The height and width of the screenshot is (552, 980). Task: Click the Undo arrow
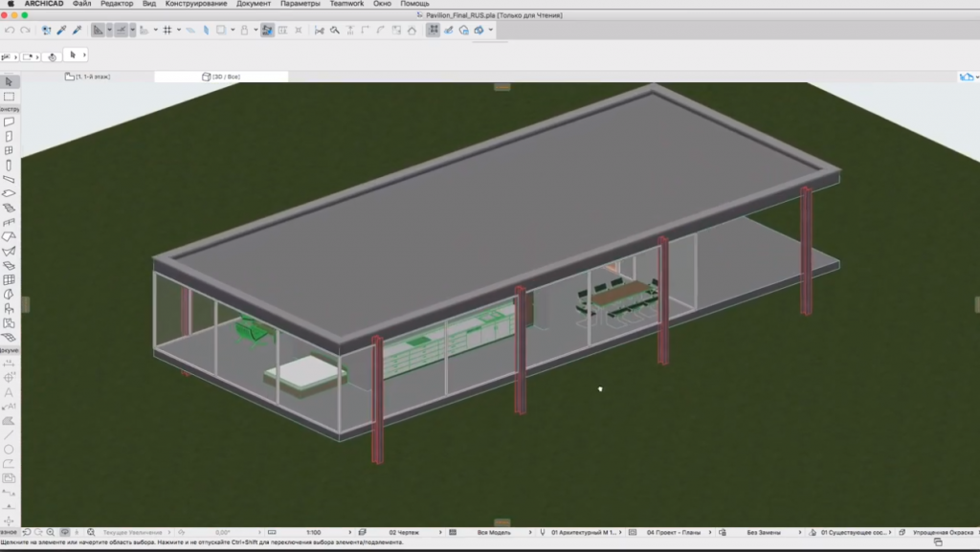10,30
